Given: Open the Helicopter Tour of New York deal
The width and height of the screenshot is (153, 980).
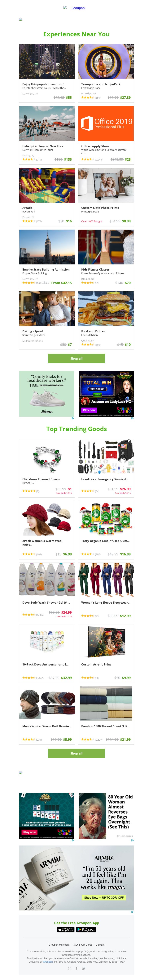Looking at the screenshot, I should coord(43,146).
